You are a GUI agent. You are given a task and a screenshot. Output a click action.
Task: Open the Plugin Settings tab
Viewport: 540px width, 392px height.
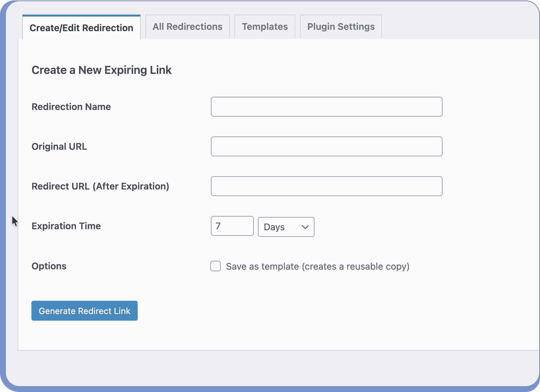pyautogui.click(x=341, y=26)
